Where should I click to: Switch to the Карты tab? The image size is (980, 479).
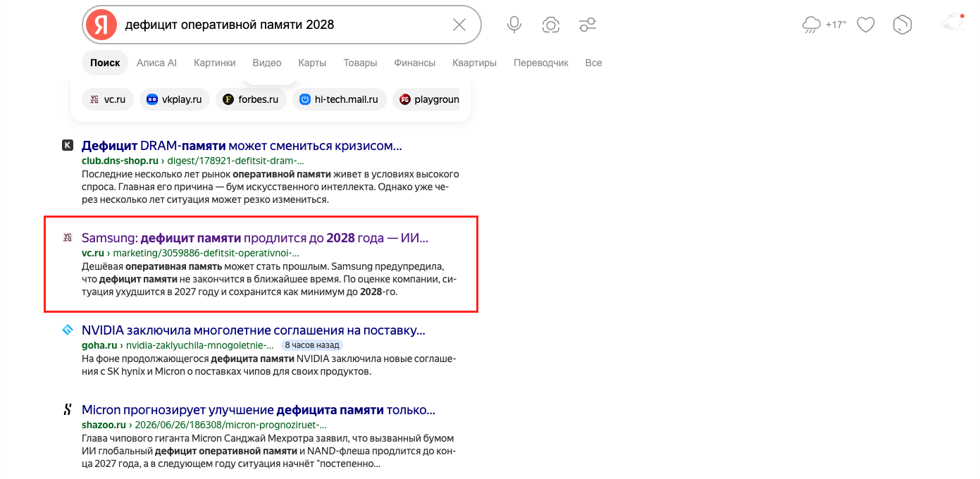(x=312, y=63)
